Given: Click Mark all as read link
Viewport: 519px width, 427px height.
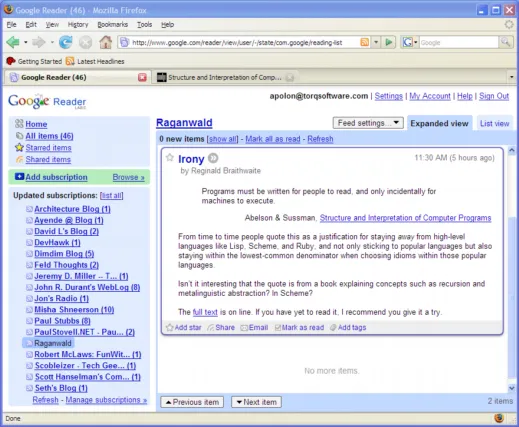Looking at the screenshot, I should 273,139.
